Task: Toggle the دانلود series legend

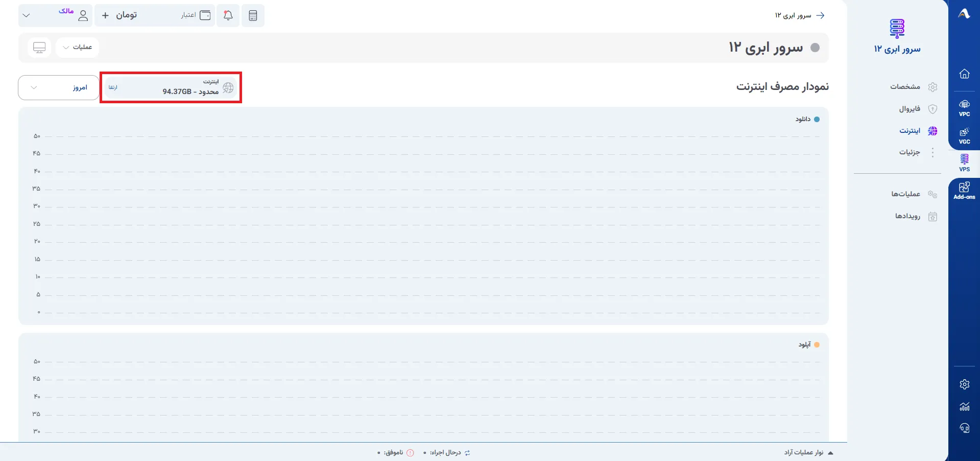Action: click(x=807, y=119)
